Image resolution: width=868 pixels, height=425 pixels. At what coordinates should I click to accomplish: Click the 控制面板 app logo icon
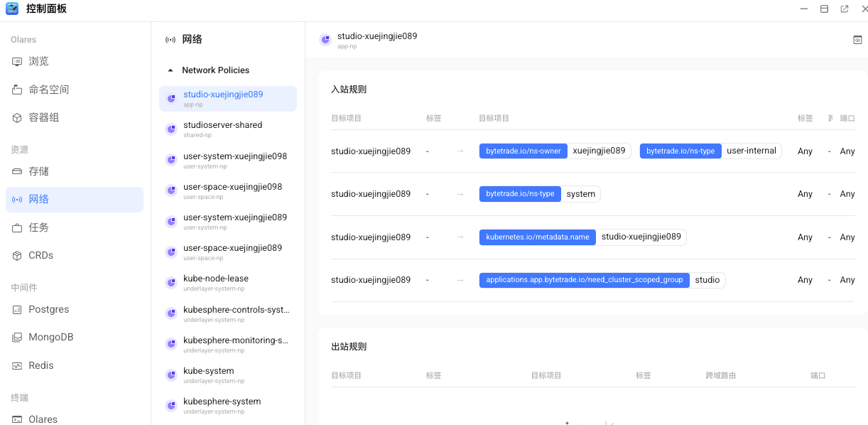12,9
